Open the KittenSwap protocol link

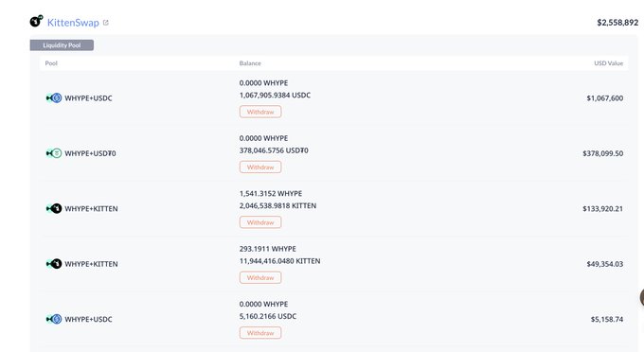tap(73, 23)
